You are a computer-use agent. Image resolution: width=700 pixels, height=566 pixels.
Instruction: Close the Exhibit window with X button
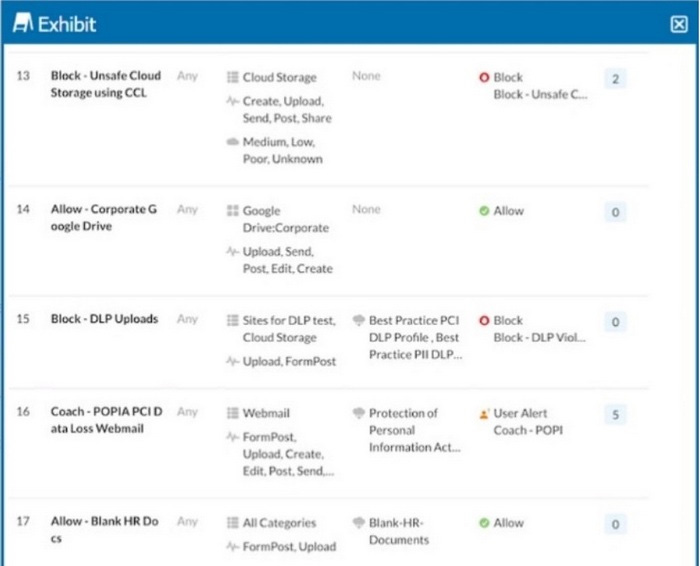[x=679, y=24]
